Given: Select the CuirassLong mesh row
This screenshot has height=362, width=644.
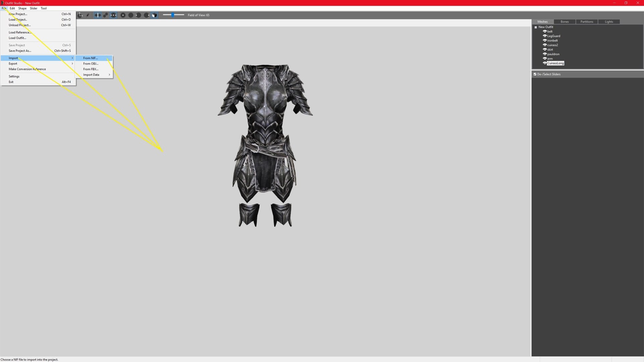Looking at the screenshot, I should (x=555, y=63).
